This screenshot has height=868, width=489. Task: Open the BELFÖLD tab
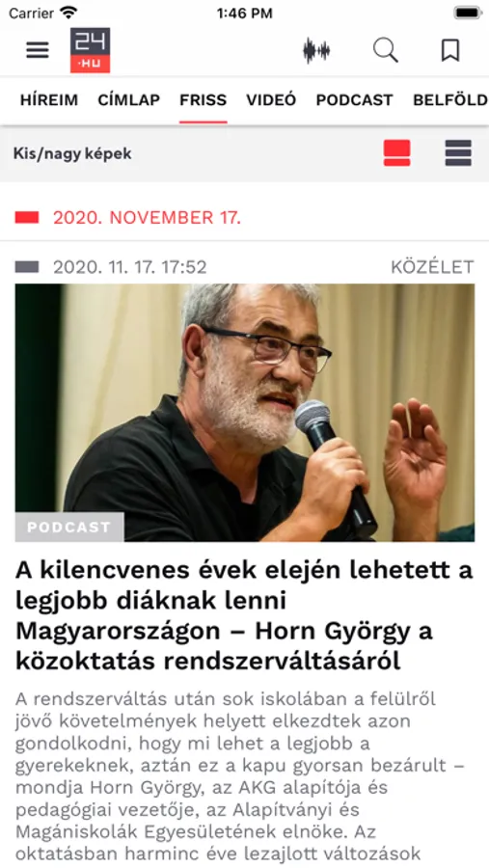450,100
